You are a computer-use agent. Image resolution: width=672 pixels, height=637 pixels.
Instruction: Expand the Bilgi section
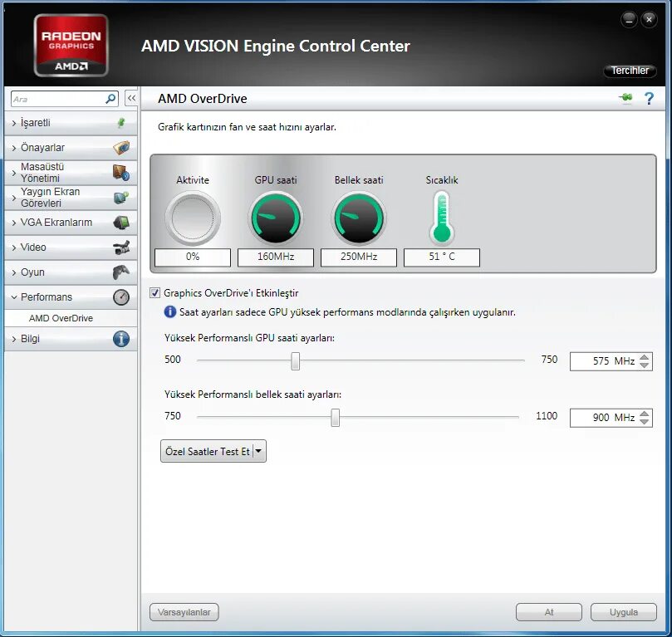[x=14, y=339]
